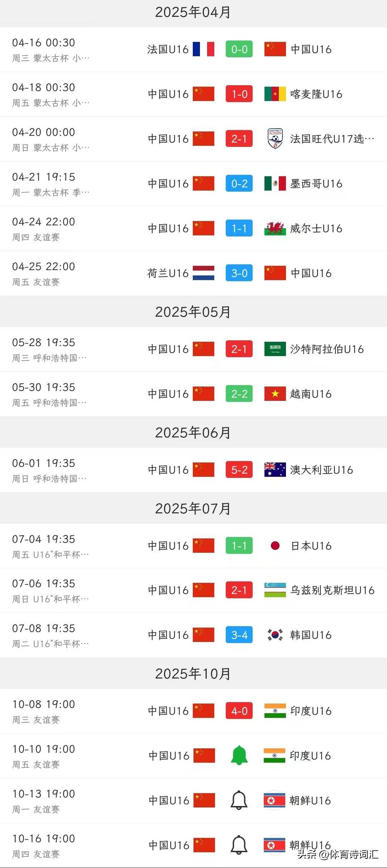
Task: Enable reminder bell for 10-13 朝鲜U16 match
Action: click(x=239, y=800)
